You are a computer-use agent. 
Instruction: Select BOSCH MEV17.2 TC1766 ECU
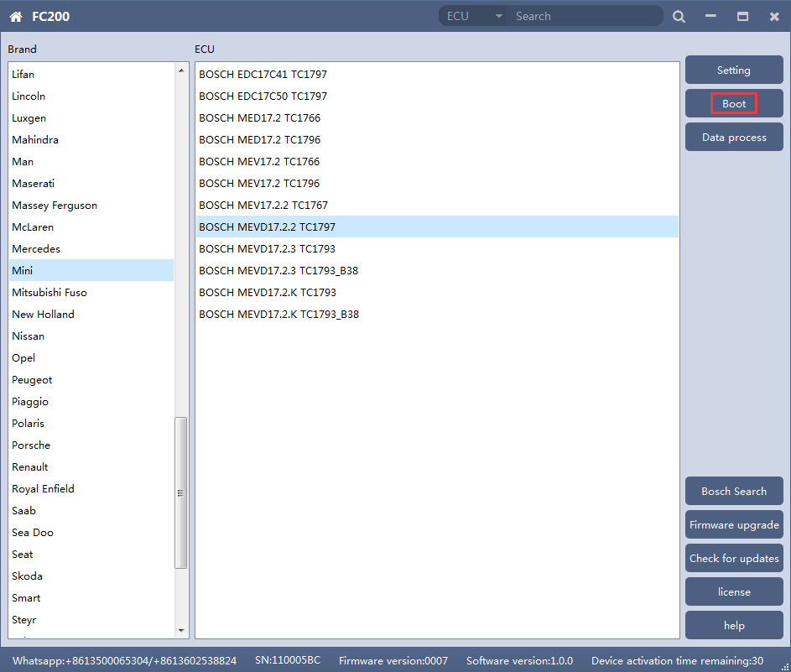tap(437, 161)
